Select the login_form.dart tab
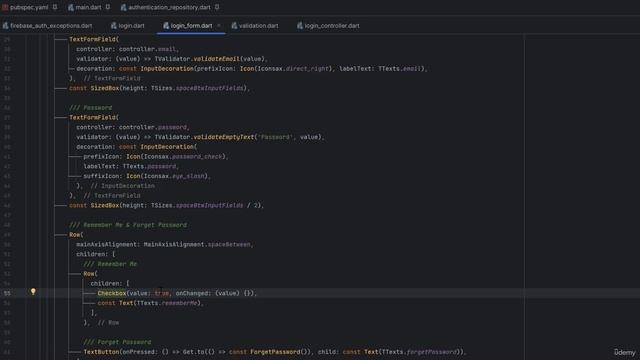Screen dimensions: 640x360 (191, 26)
